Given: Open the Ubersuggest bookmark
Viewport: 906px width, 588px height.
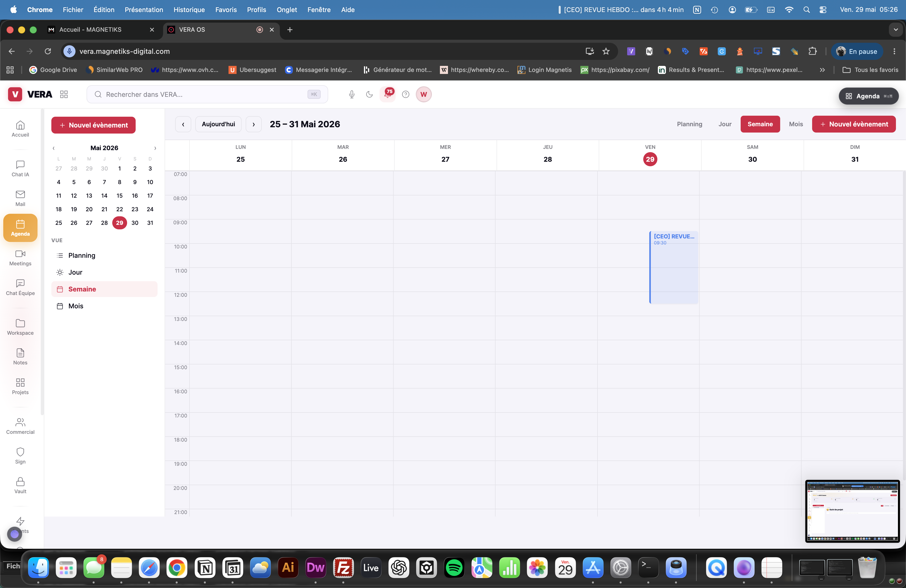Looking at the screenshot, I should pyautogui.click(x=252, y=70).
